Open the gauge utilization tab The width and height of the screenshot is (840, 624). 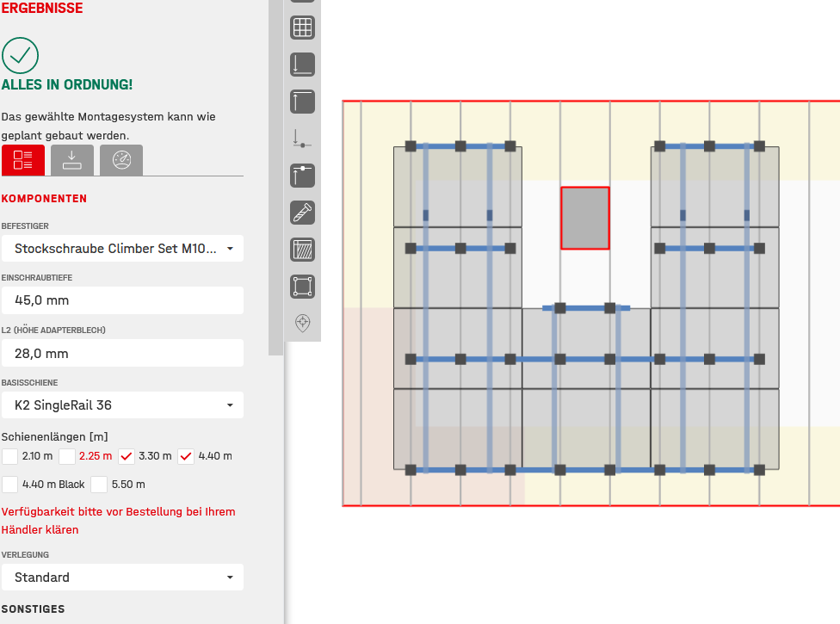121,160
